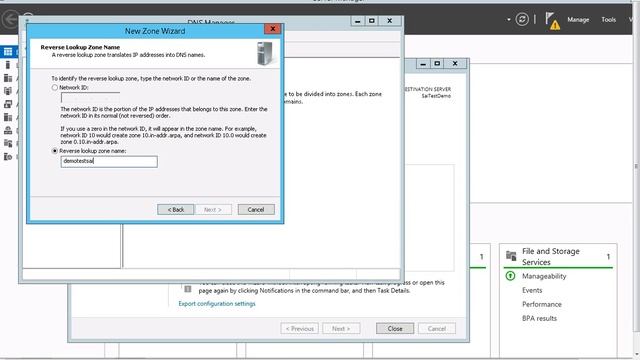Click Close button in Add Roles wizard
The width and height of the screenshot is (640, 360).
coord(395,328)
